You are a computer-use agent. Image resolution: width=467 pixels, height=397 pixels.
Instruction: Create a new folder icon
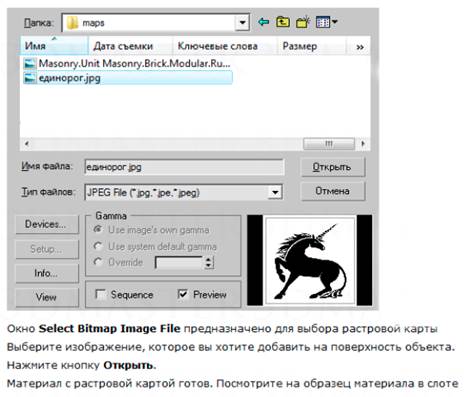(x=303, y=22)
